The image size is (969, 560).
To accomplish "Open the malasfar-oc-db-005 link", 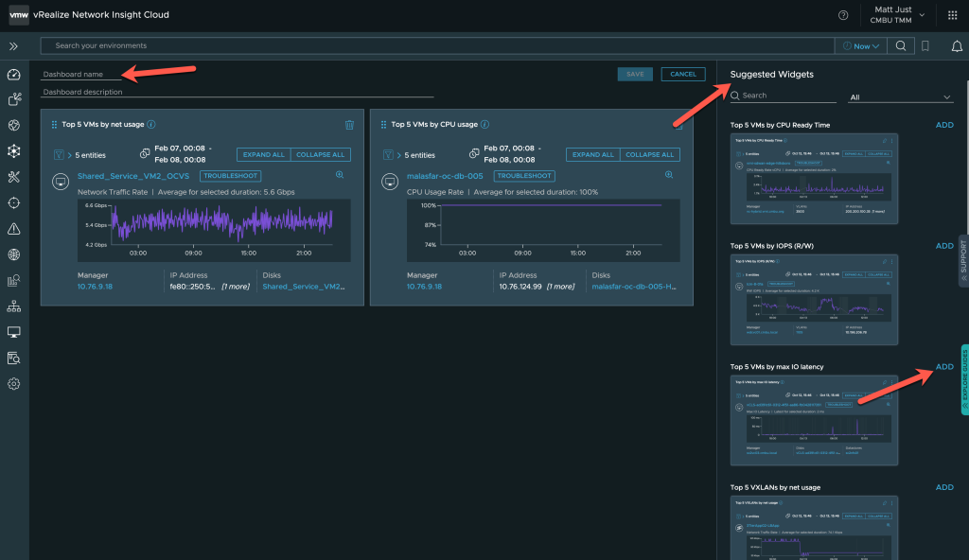I will point(445,176).
